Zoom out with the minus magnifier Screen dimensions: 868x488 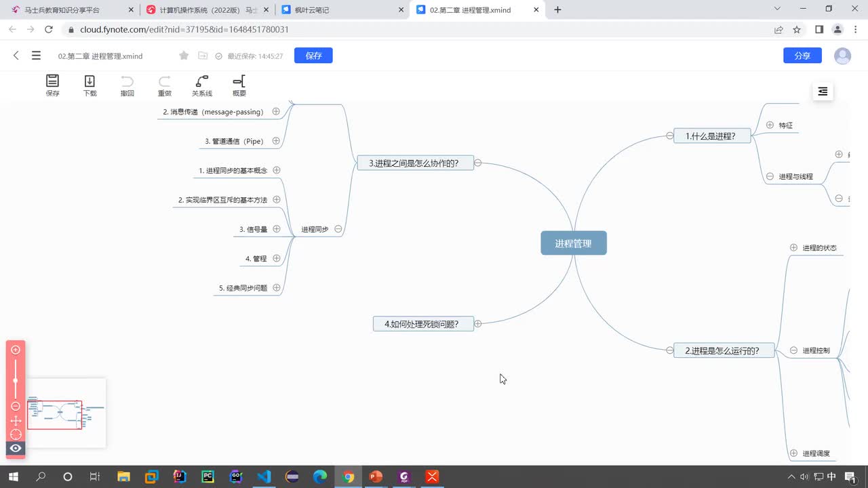16,406
